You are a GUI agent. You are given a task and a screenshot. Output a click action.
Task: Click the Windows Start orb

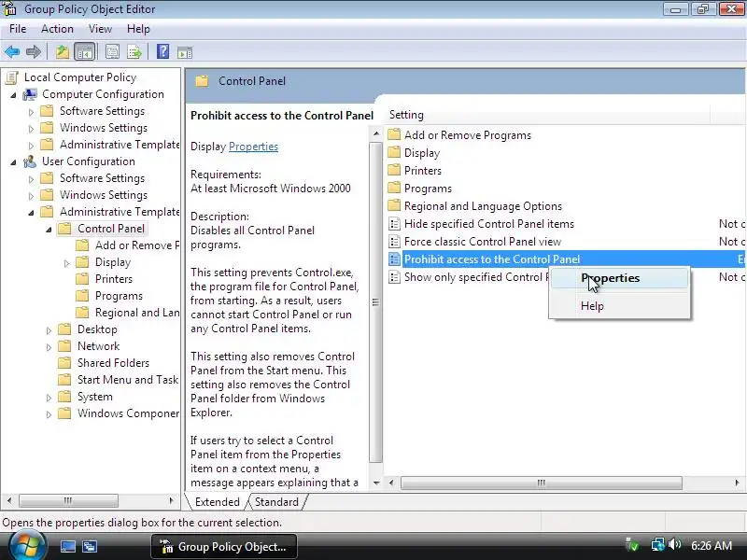(x=26, y=546)
